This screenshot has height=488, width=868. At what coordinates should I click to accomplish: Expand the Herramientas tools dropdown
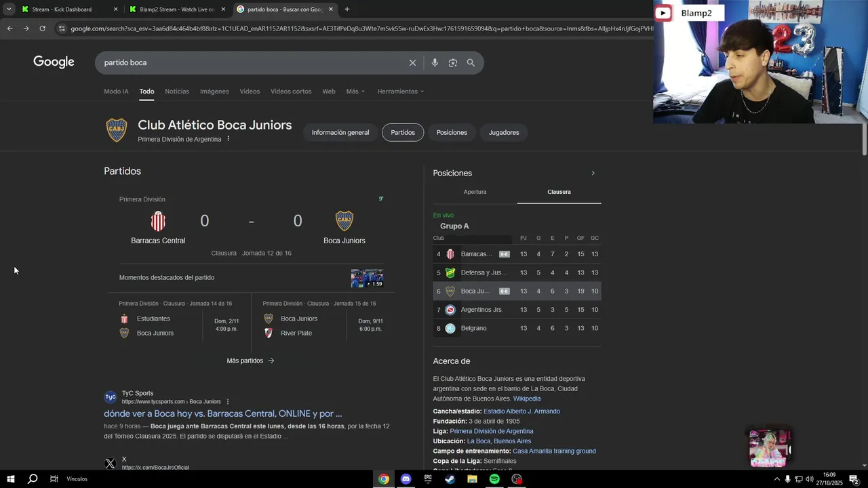400,91
